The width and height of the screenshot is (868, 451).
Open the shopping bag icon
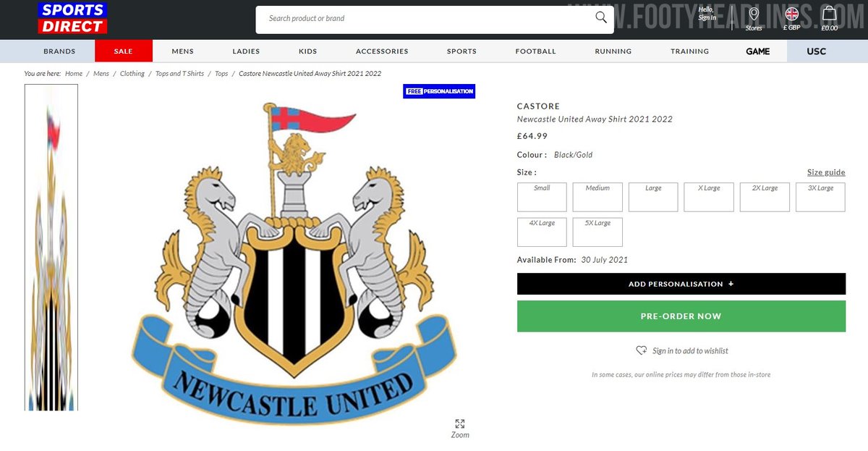point(829,14)
